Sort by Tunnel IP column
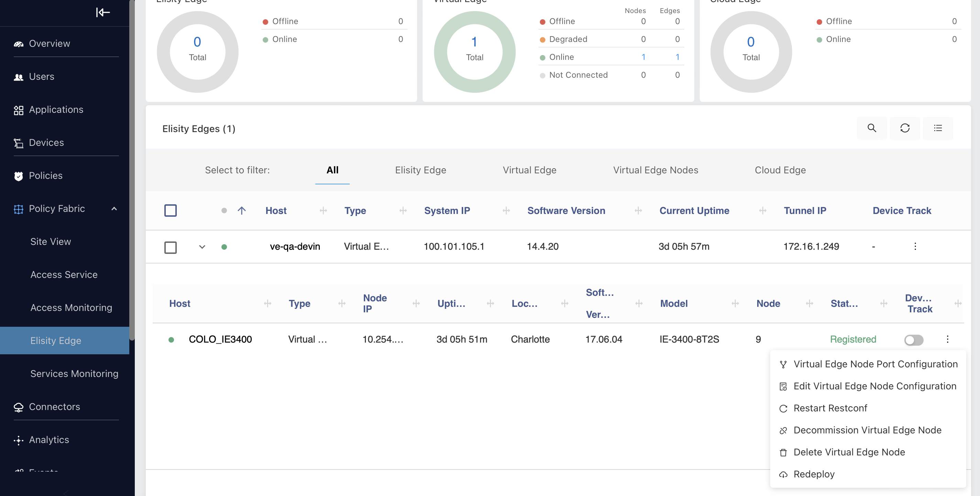 coord(805,211)
